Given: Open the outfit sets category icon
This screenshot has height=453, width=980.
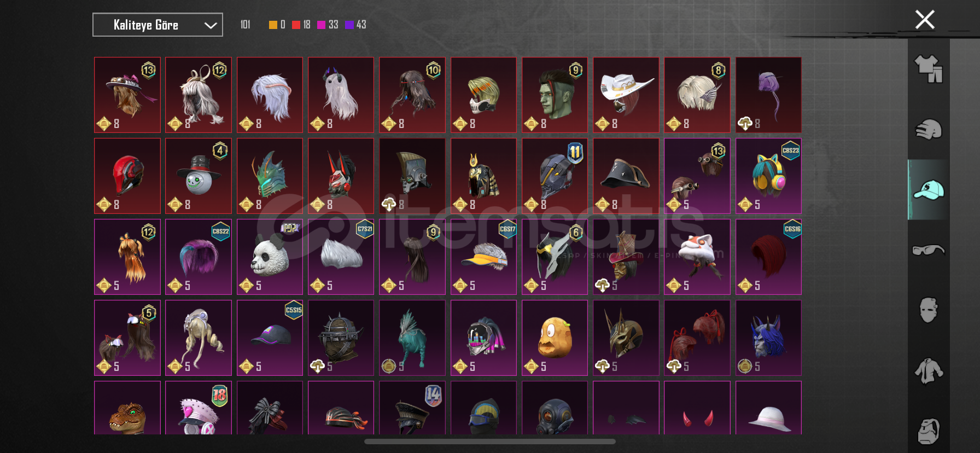Looking at the screenshot, I should [929, 69].
